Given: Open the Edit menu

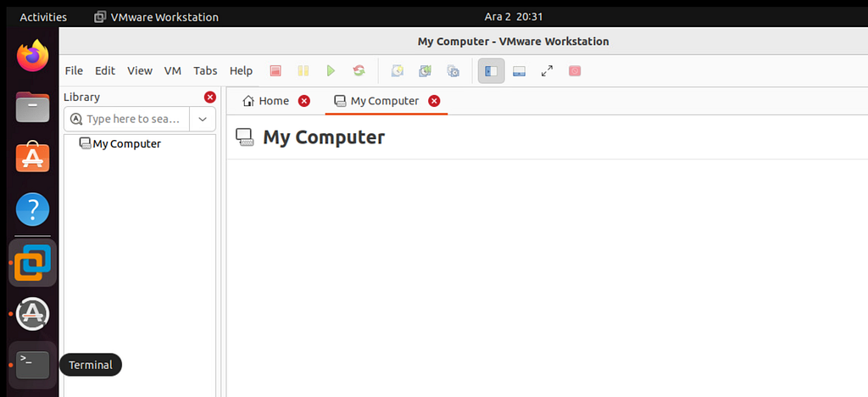Looking at the screenshot, I should pos(104,71).
